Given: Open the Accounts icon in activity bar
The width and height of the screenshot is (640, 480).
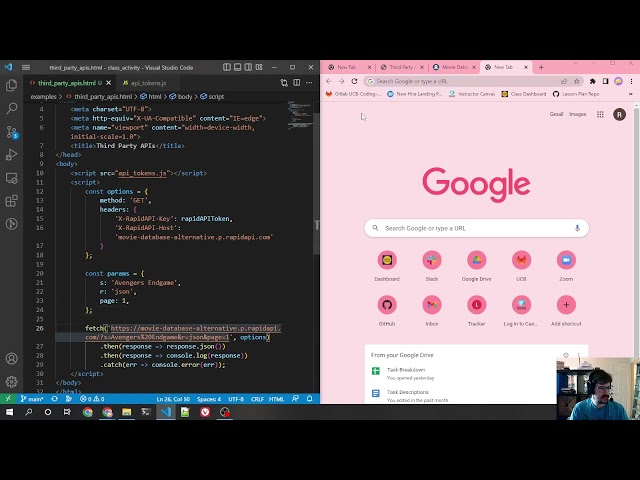Looking at the screenshot, I should 11,359.
